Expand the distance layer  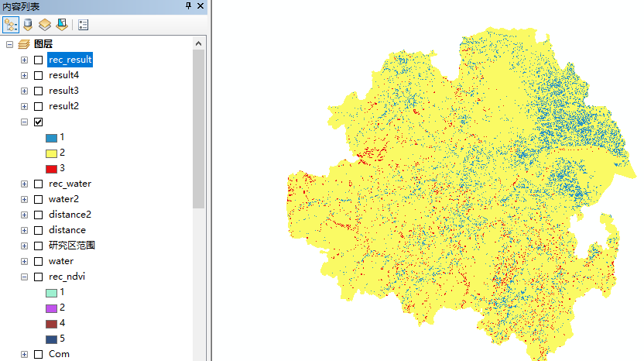[x=24, y=230]
